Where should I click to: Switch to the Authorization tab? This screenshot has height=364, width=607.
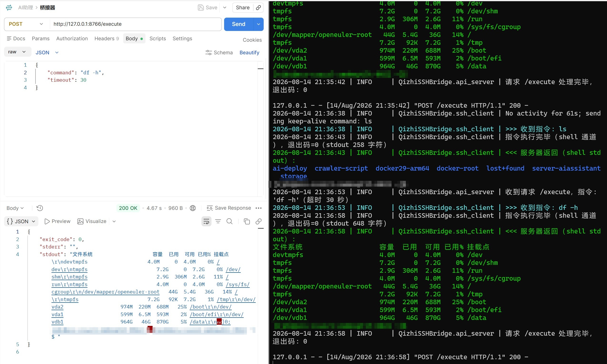click(x=72, y=39)
